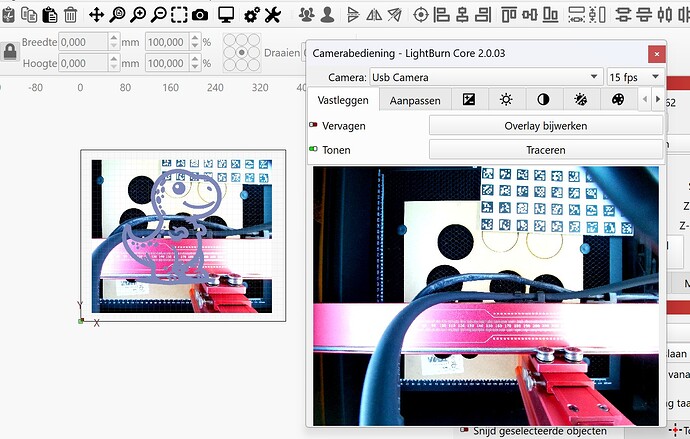The image size is (690, 439).
Task: Click the Traceren button
Action: 545,149
